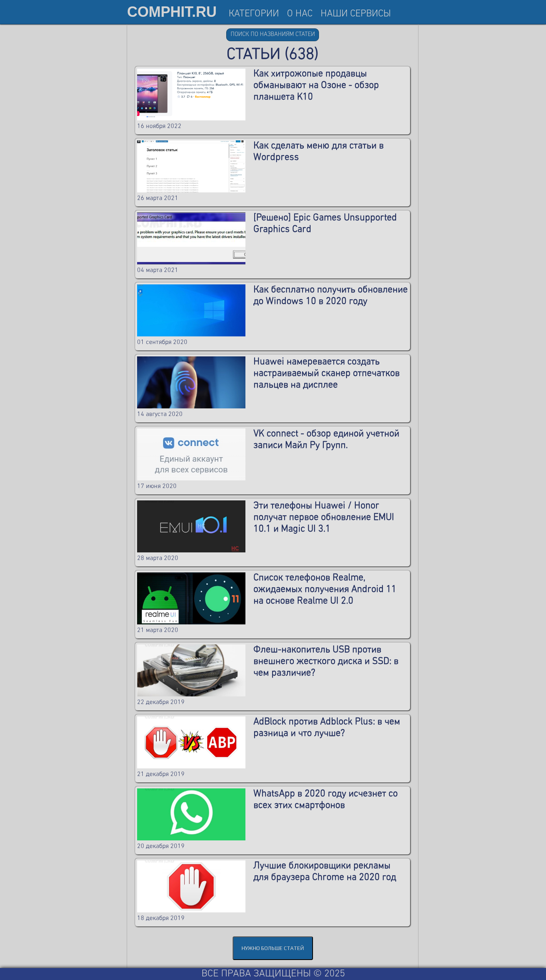Open the Unsupported Graphics Card error thumbnail
The image size is (546, 980).
tap(191, 238)
